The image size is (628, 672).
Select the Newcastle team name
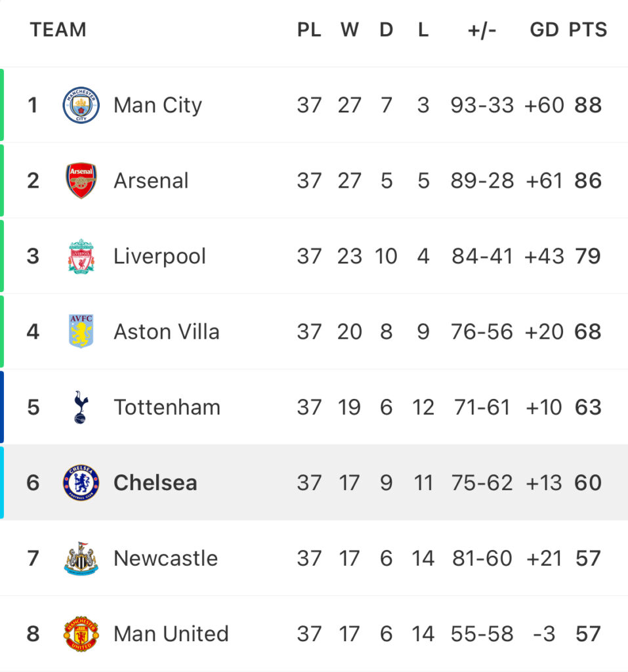pos(165,558)
